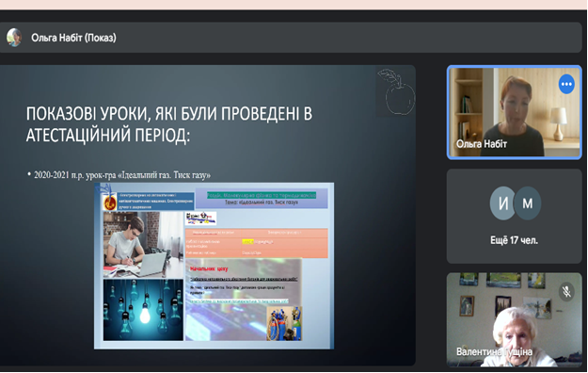The image size is (588, 373).
Task: Click the embedded lesson slide screenshot
Action: (x=214, y=266)
